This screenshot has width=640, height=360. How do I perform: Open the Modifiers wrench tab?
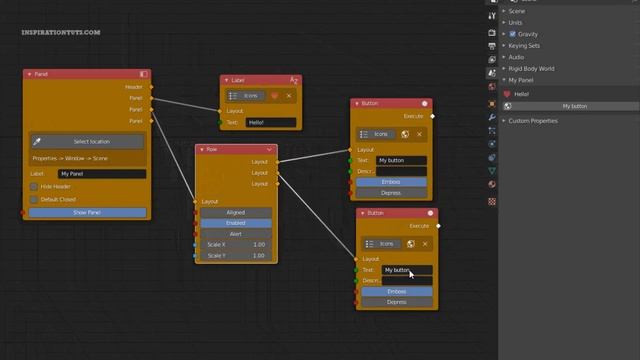point(492,117)
